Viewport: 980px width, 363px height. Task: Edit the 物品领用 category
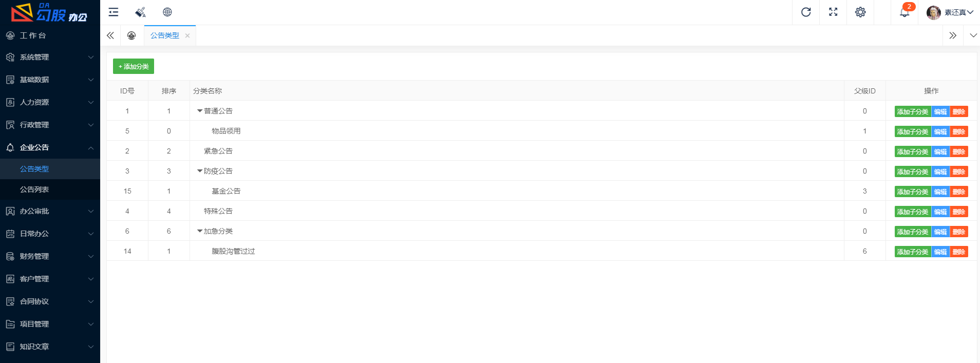[x=940, y=131]
